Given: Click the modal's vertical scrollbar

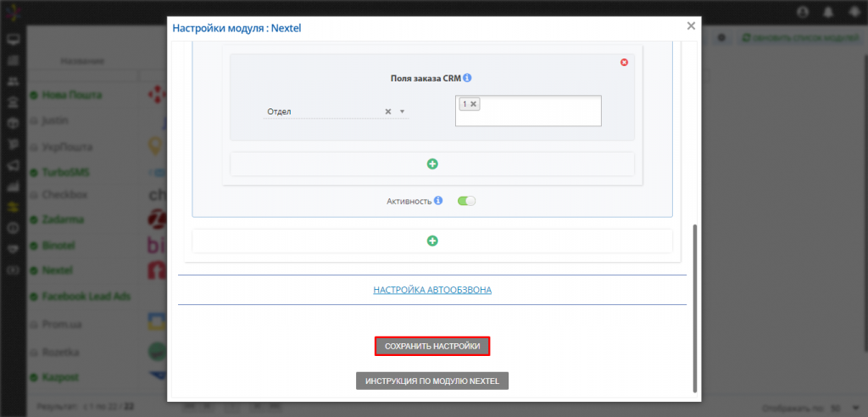Looking at the screenshot, I should [x=695, y=308].
